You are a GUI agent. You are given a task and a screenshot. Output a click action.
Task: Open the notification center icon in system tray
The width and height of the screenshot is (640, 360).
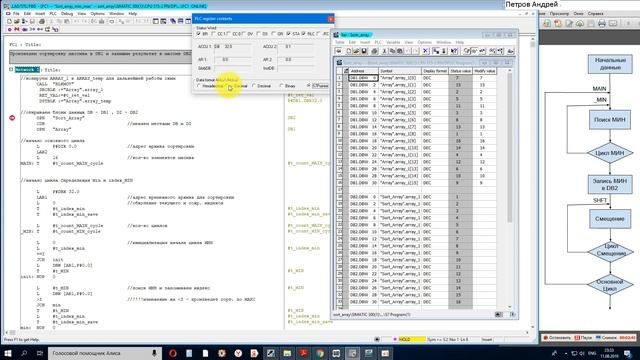[x=628, y=353]
